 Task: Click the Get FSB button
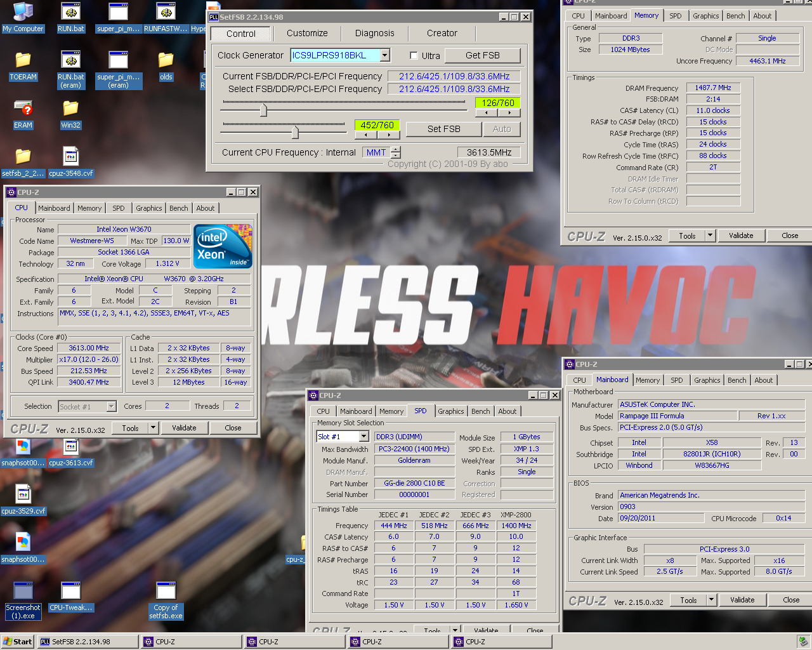[483, 55]
